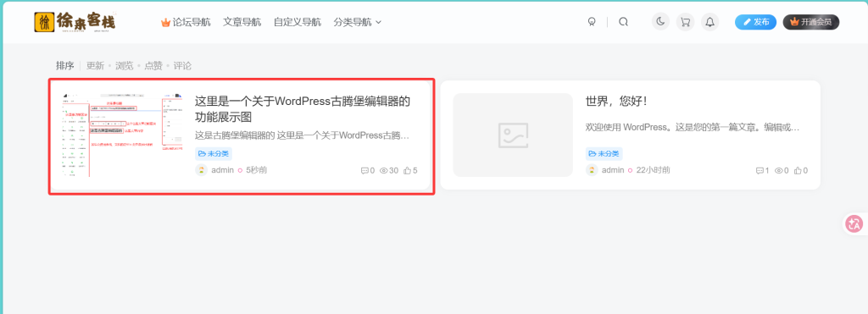Select 自定义导航 in navigation bar

(x=298, y=22)
